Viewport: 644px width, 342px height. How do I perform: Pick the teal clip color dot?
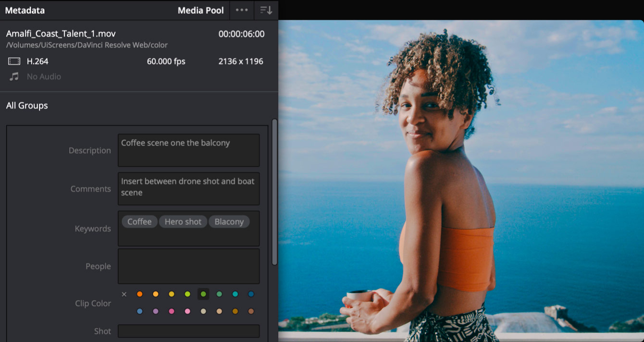click(235, 294)
